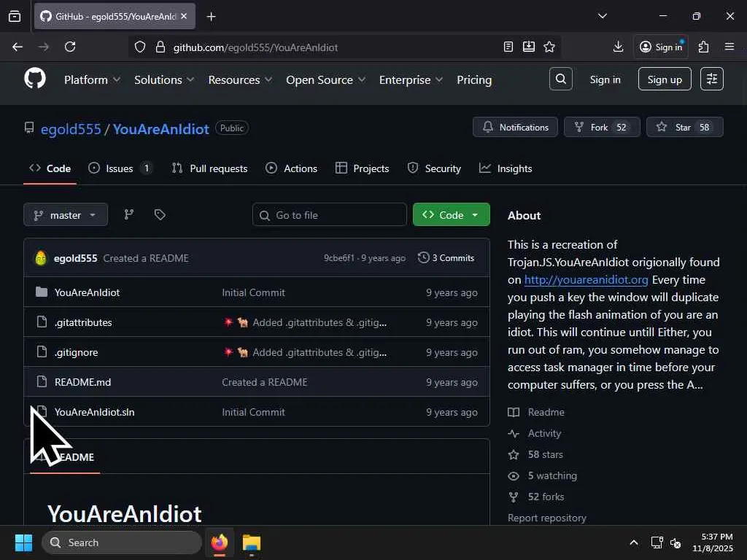Open the Actions tab
The image size is (747, 560).
pyautogui.click(x=291, y=168)
